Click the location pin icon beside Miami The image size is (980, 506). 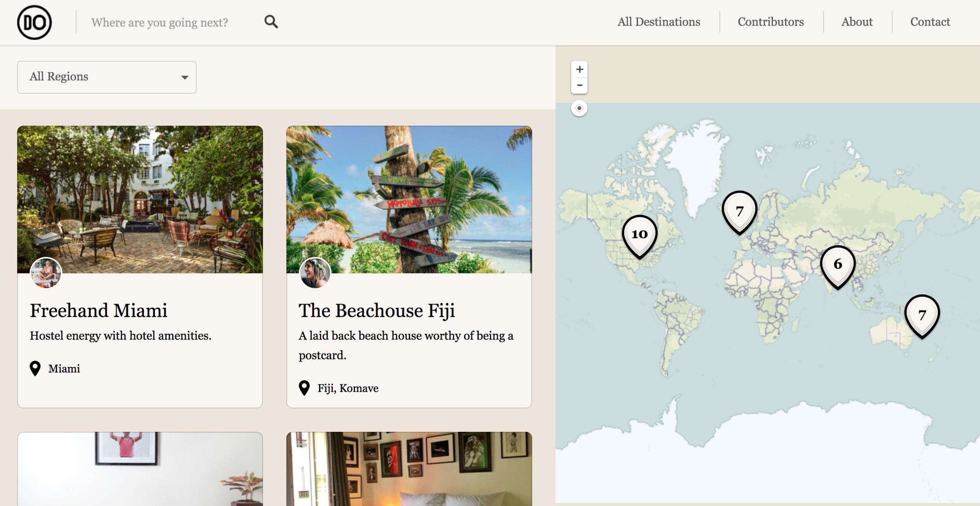35,368
